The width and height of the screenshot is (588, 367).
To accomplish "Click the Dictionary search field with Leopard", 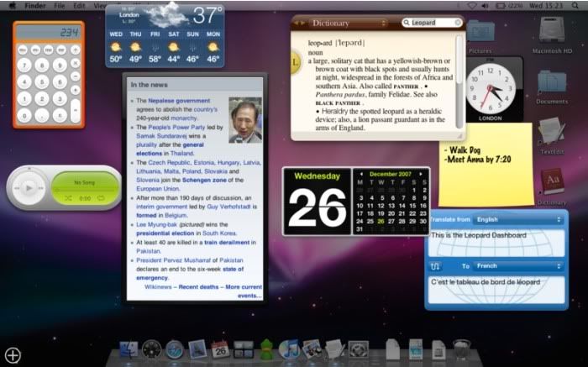I will 432,23.
